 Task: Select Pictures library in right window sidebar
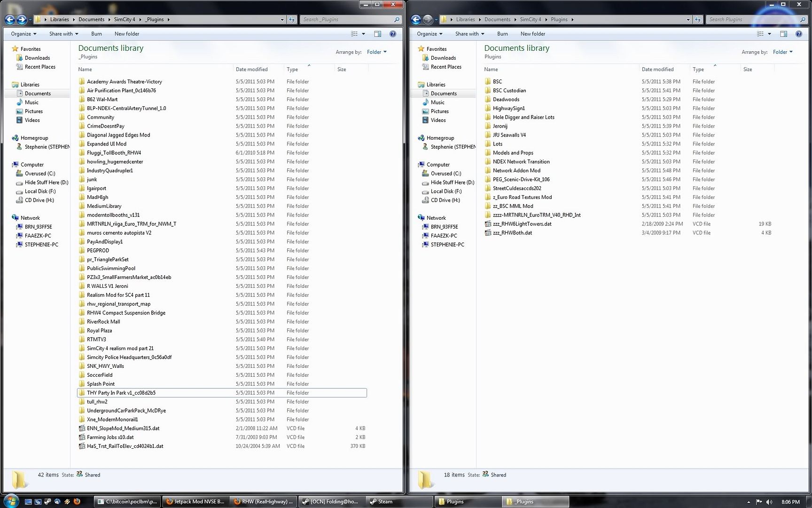(x=439, y=111)
